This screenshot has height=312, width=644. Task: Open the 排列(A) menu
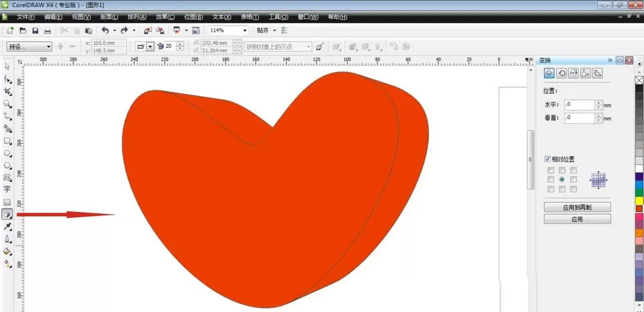[x=137, y=17]
